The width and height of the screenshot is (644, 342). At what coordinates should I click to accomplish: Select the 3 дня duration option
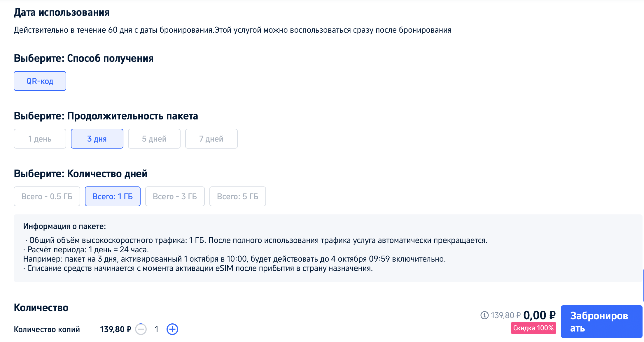[97, 139]
